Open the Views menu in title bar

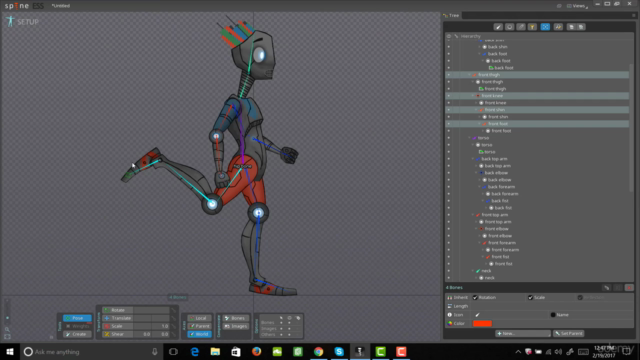coord(578,6)
